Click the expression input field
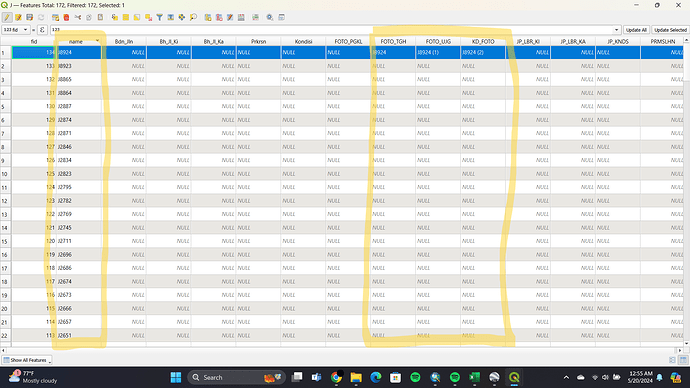Image resolution: width=690 pixels, height=388 pixels. coord(332,30)
